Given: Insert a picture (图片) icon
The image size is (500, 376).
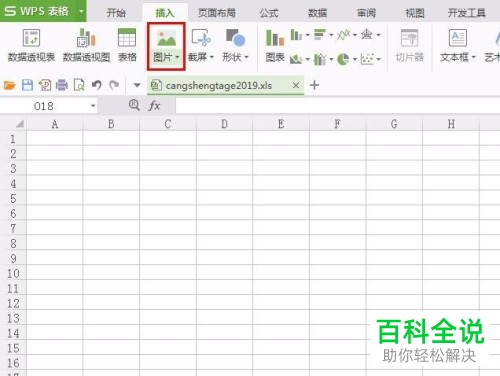Looking at the screenshot, I should click(x=166, y=38).
